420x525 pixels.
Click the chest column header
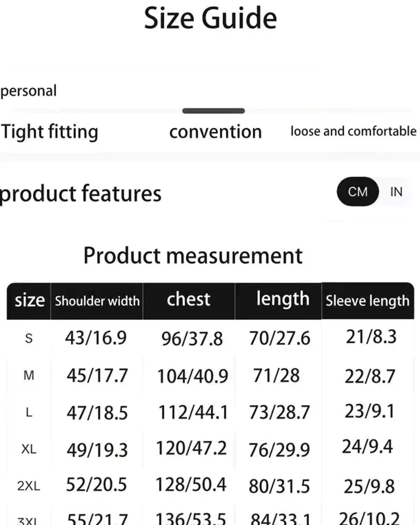(189, 299)
